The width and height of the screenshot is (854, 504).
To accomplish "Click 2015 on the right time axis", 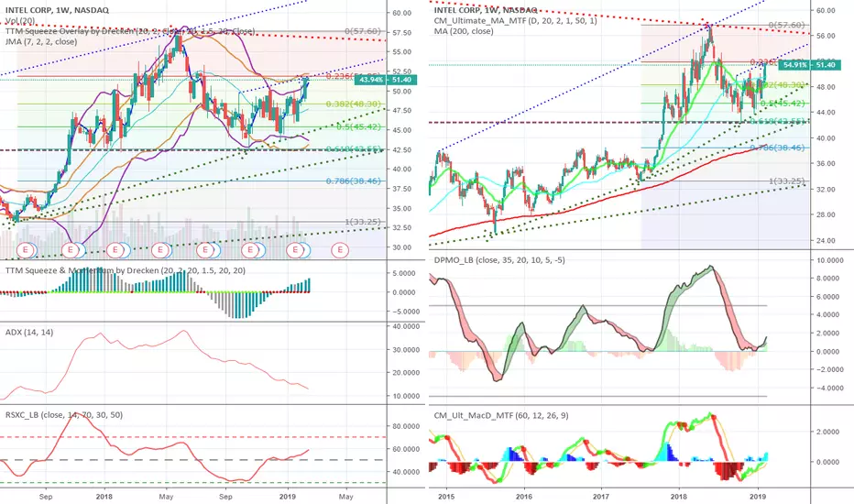I will coord(446,497).
